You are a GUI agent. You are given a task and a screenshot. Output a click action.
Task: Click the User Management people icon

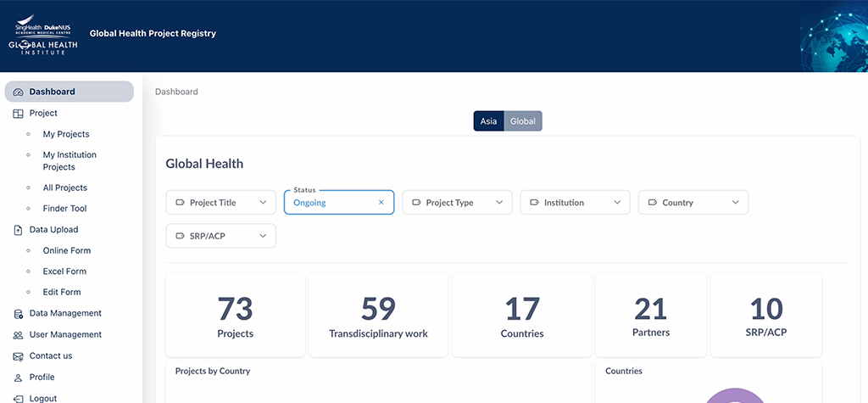pyautogui.click(x=18, y=335)
